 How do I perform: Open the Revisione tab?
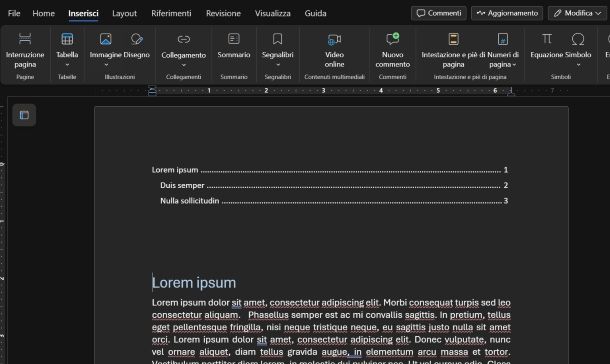(223, 13)
